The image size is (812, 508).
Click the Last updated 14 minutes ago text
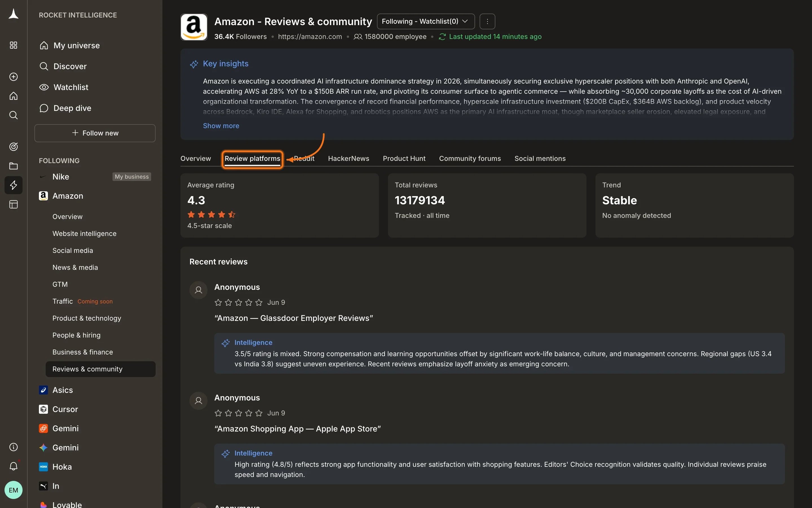click(x=495, y=37)
